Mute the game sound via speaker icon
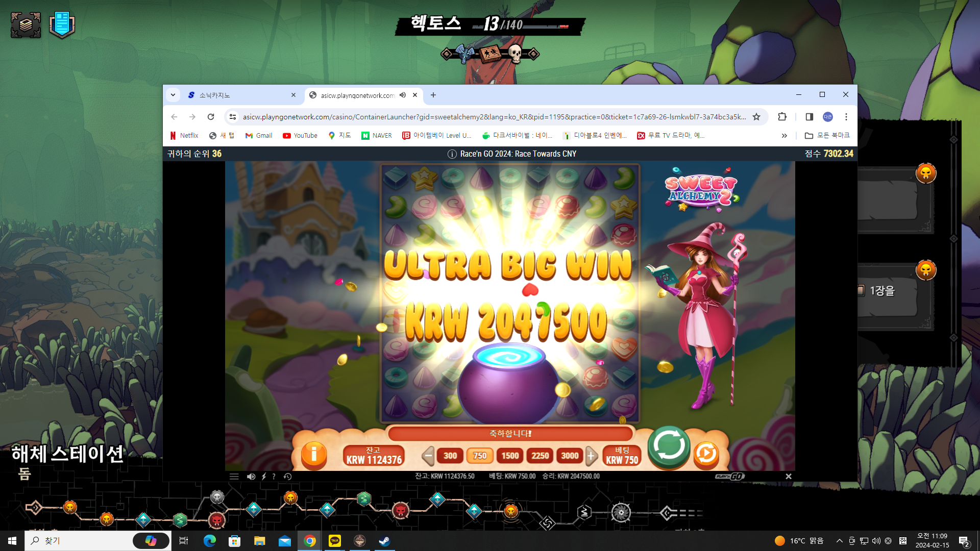The width and height of the screenshot is (980, 551). coord(251,477)
